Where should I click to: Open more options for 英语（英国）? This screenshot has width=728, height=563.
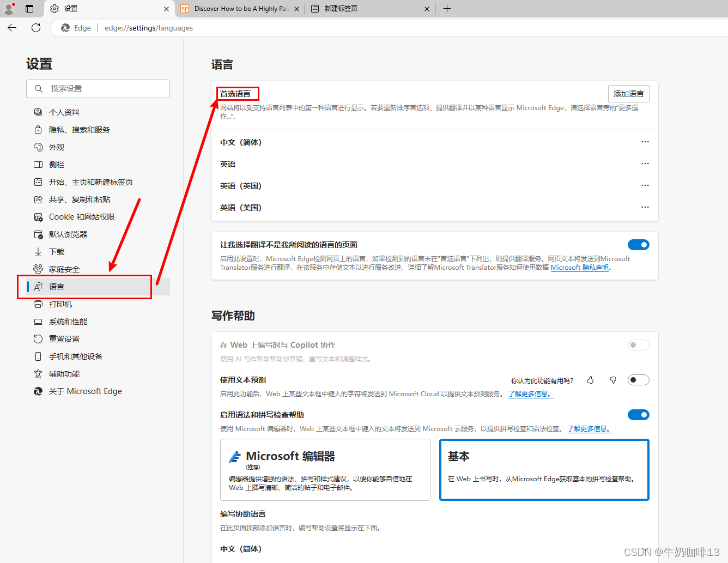pyautogui.click(x=645, y=185)
